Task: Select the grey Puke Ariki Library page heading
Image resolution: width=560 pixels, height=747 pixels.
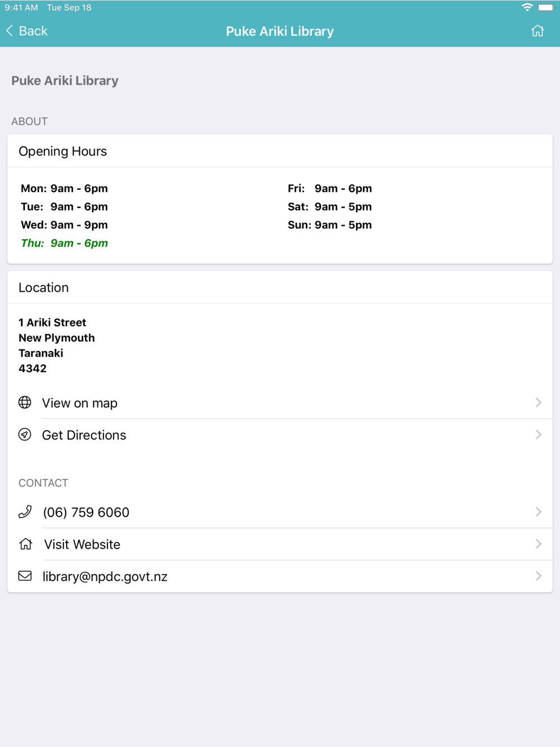Action: [x=65, y=81]
